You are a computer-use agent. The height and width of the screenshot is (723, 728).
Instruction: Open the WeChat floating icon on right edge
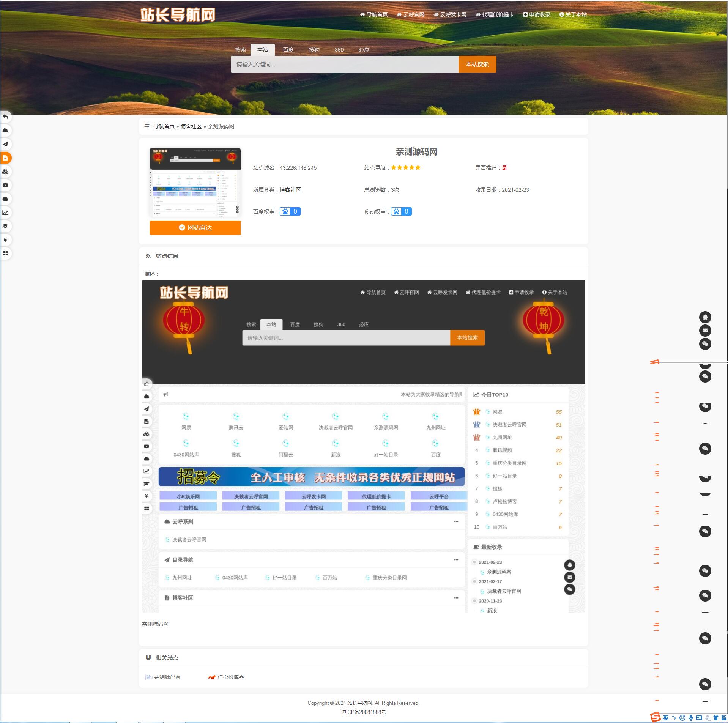coord(705,344)
